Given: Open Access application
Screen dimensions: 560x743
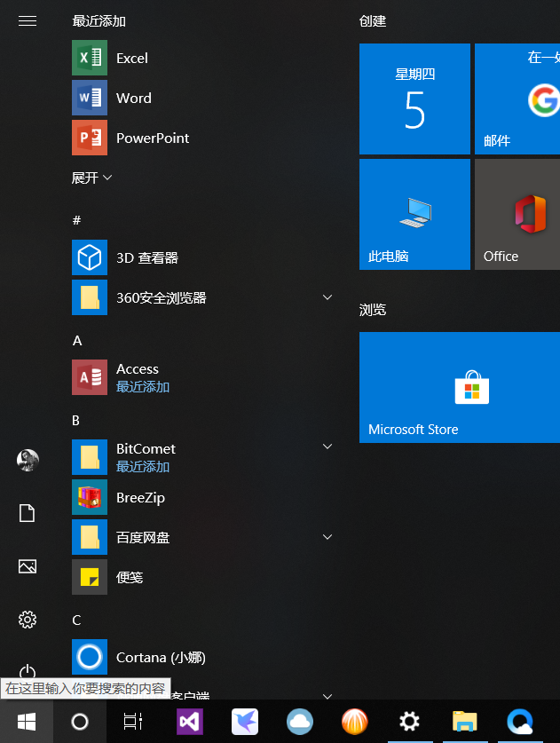Looking at the screenshot, I should click(202, 377).
